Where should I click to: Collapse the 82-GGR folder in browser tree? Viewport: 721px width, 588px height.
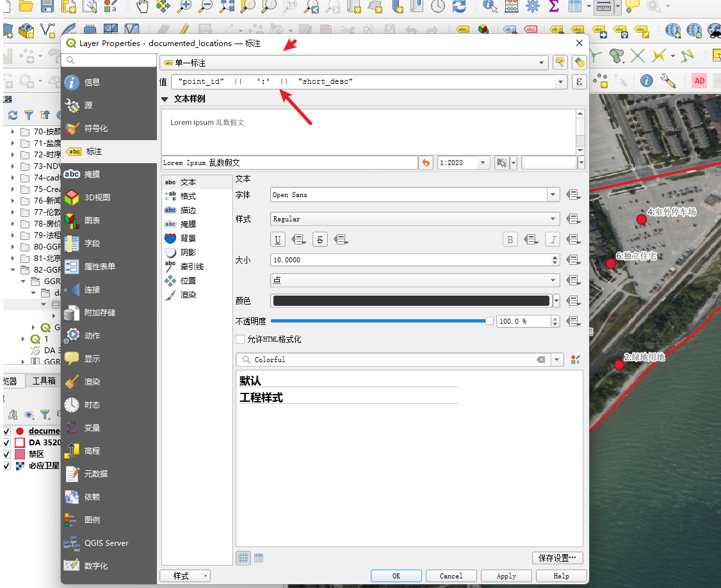[12, 269]
